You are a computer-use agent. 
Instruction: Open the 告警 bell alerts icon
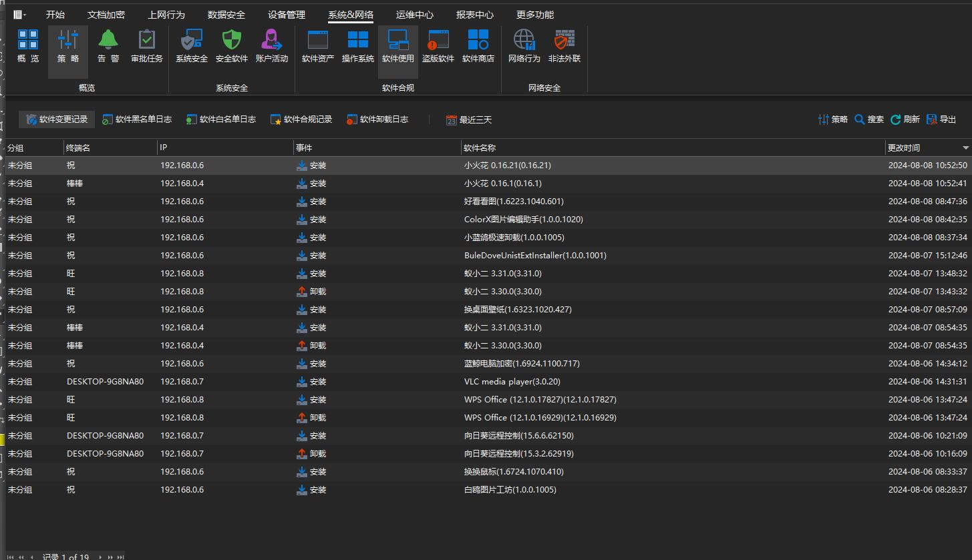(x=108, y=46)
